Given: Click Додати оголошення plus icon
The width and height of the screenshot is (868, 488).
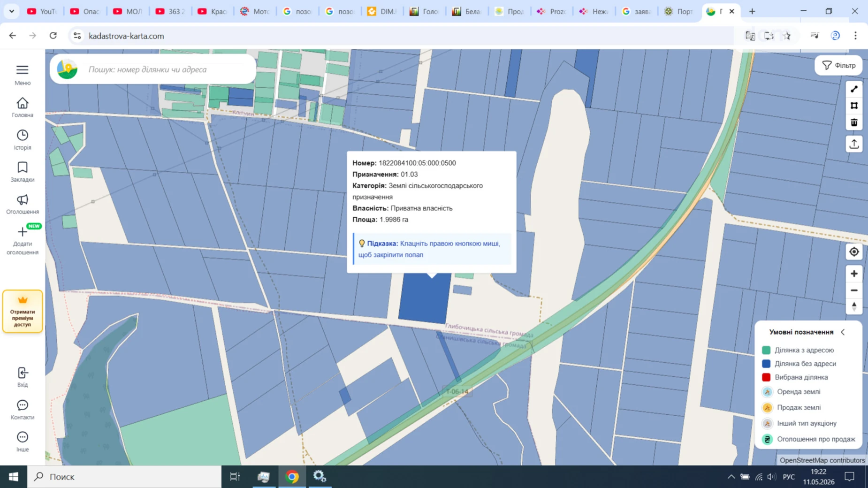Looking at the screenshot, I should 22,232.
